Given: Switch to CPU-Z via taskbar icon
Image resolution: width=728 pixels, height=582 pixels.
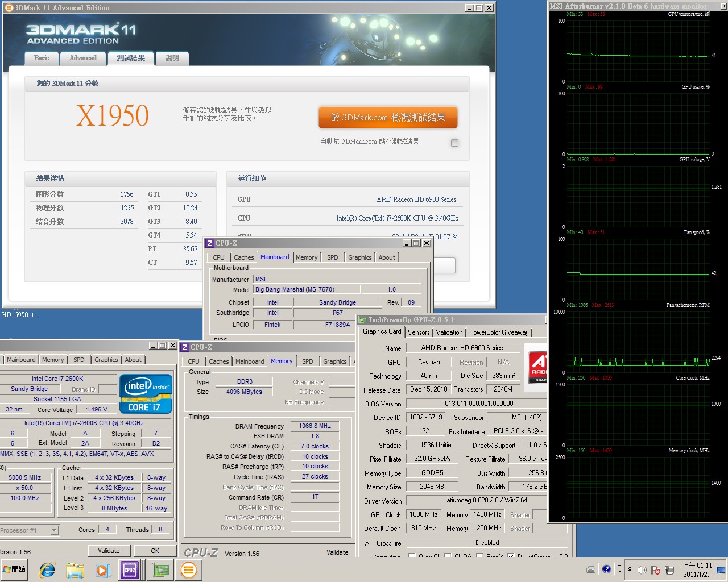Looking at the screenshot, I should [x=130, y=569].
